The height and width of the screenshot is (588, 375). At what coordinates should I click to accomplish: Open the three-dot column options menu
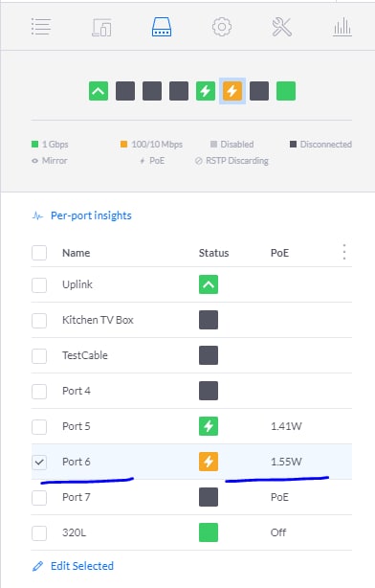[x=344, y=252]
